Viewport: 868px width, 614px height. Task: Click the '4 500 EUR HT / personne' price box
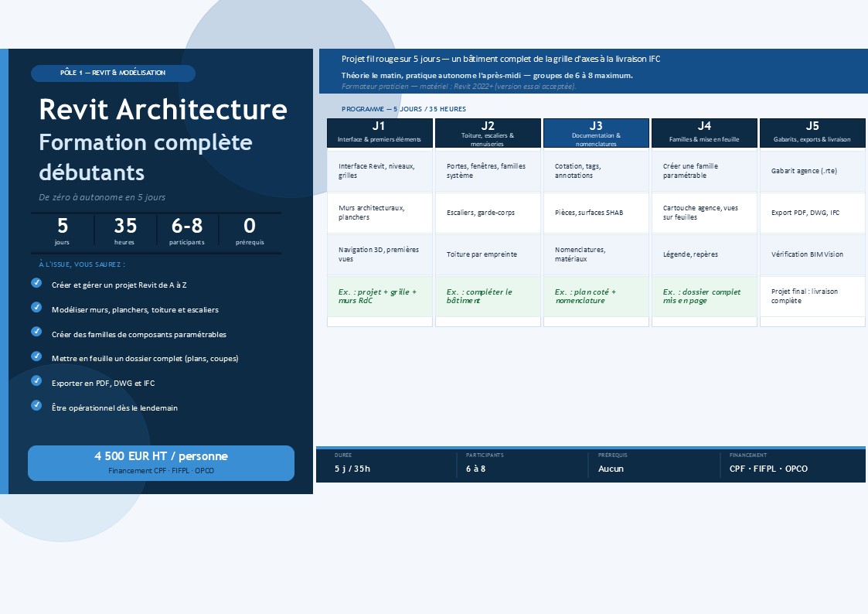[x=161, y=463]
